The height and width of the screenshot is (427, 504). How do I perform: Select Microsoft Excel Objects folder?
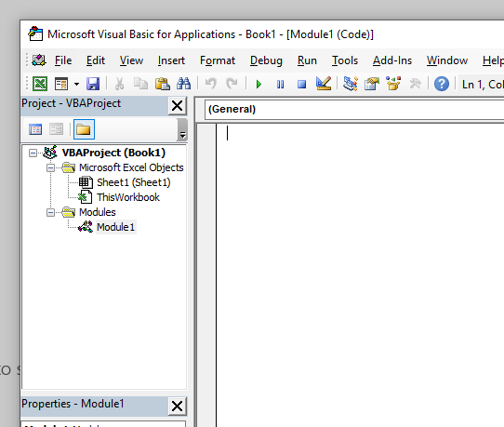coord(131,167)
